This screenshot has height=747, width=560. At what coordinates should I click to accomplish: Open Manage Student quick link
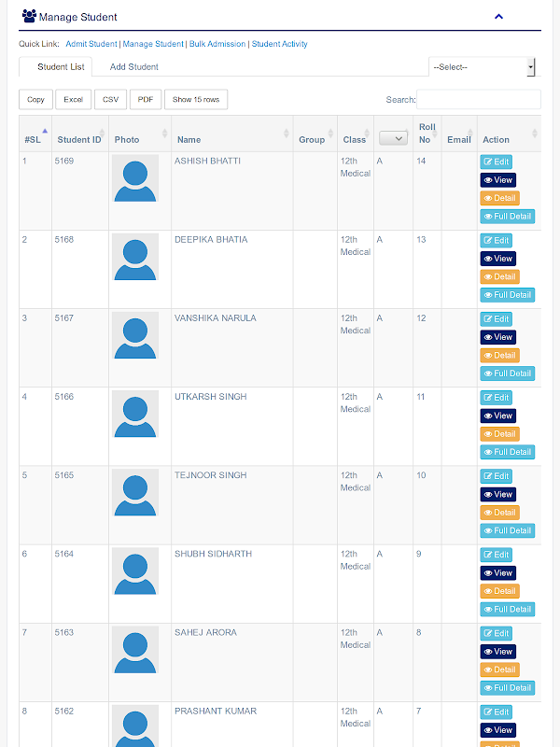click(153, 44)
